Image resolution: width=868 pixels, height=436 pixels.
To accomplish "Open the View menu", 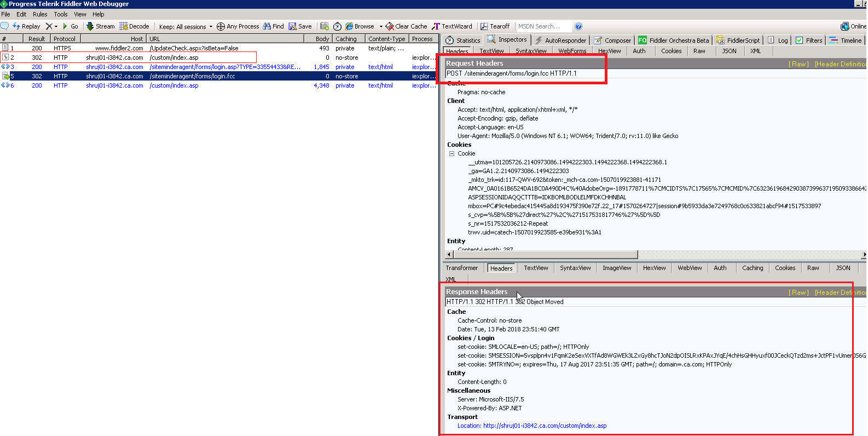I will 80,14.
